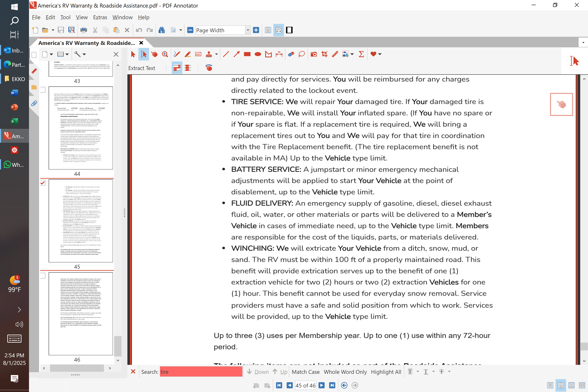Uncheck the page 45 thumbnail checkbox
This screenshot has width=588, height=392.
click(43, 183)
